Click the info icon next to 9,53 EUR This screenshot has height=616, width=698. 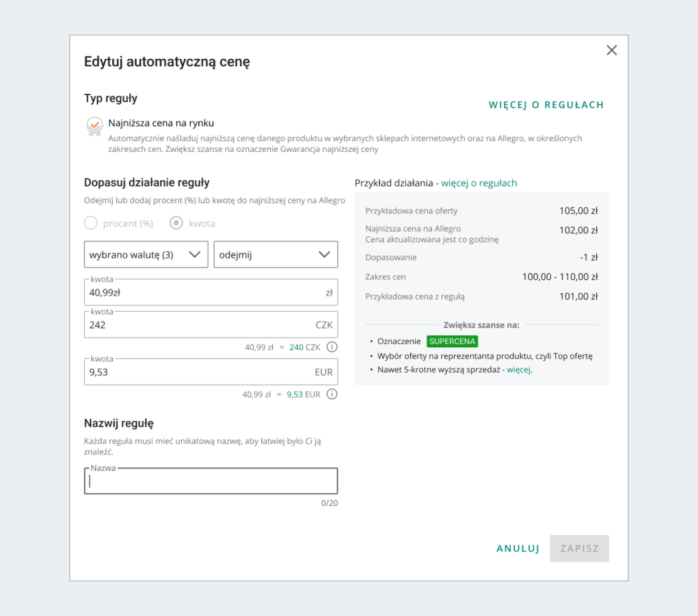tap(332, 394)
